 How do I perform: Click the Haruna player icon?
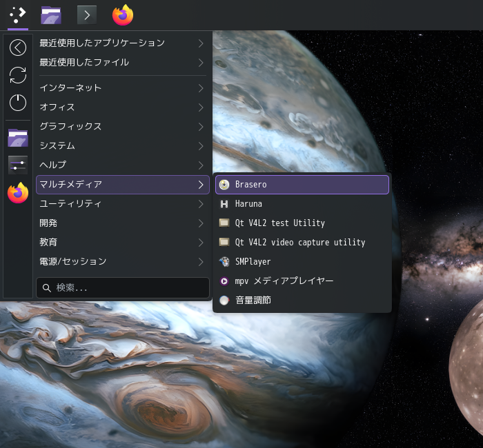tap(224, 204)
